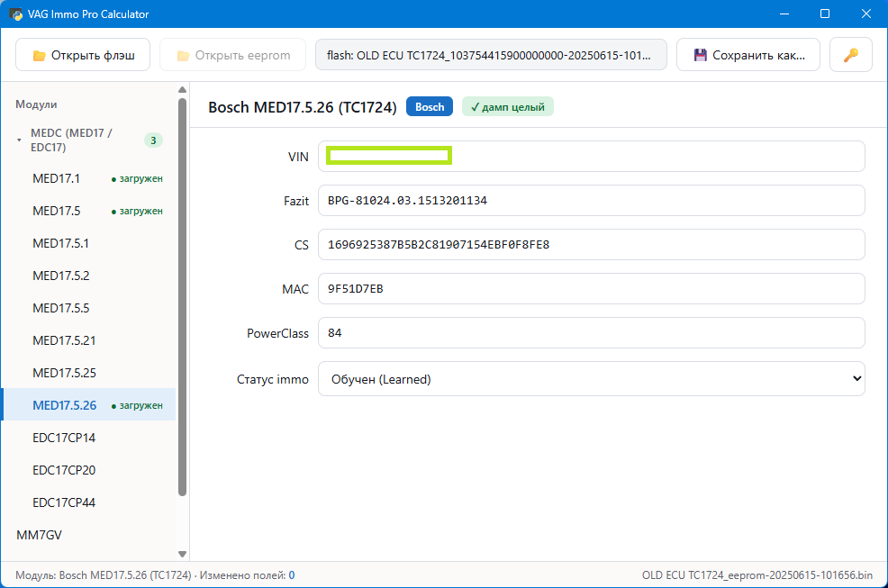888x588 pixels.
Task: Click the loaded flash file name field
Action: (x=491, y=55)
